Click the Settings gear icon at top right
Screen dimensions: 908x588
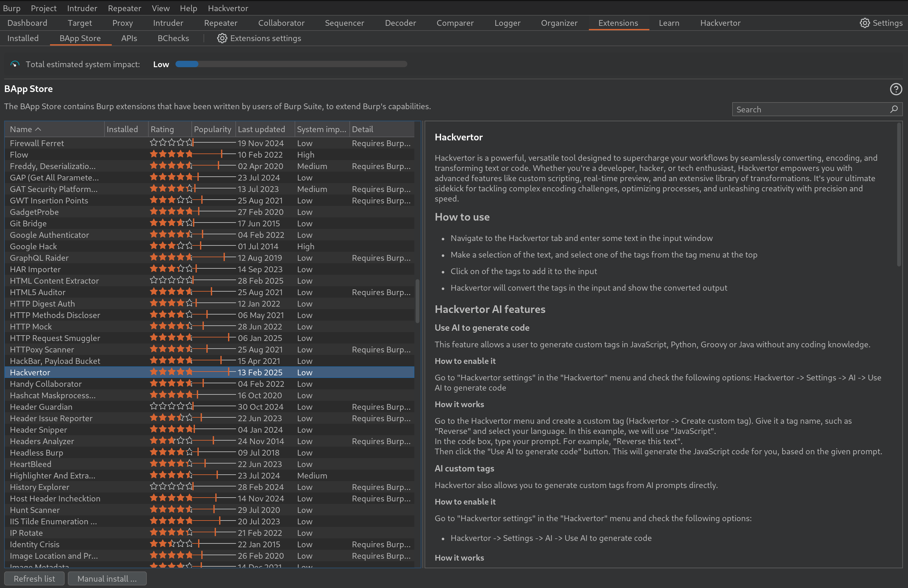coord(864,23)
